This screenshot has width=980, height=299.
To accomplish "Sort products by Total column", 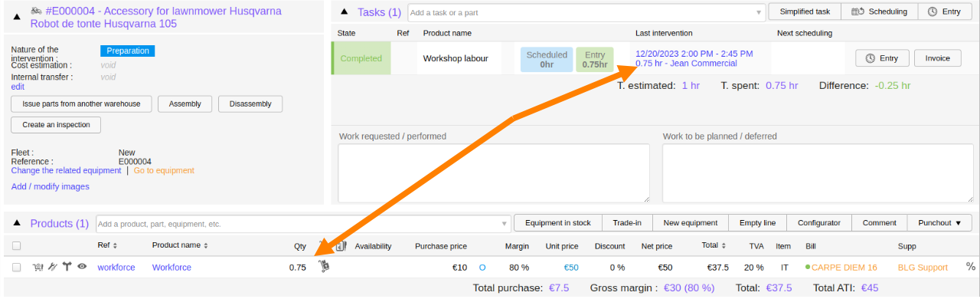I will point(712,245).
